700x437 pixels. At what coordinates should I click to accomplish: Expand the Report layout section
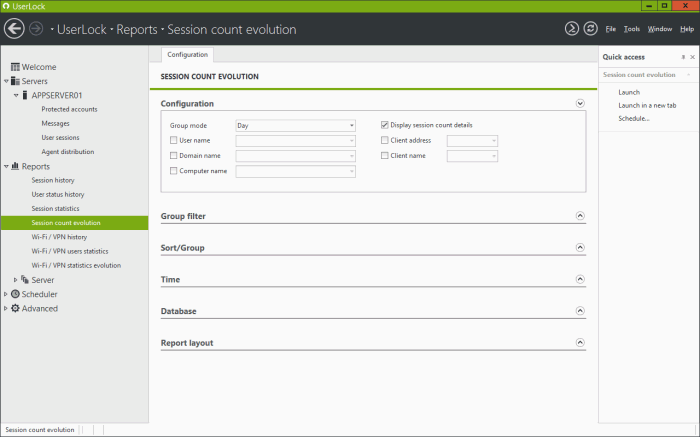580,342
